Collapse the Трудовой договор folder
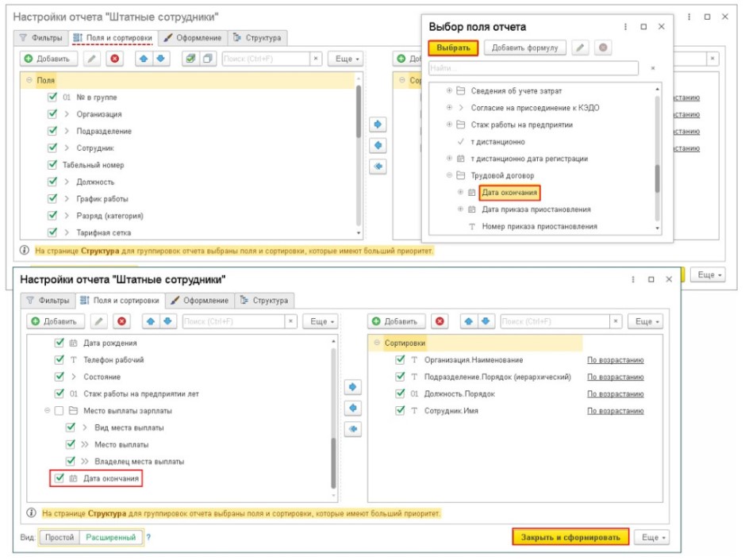 point(449,175)
